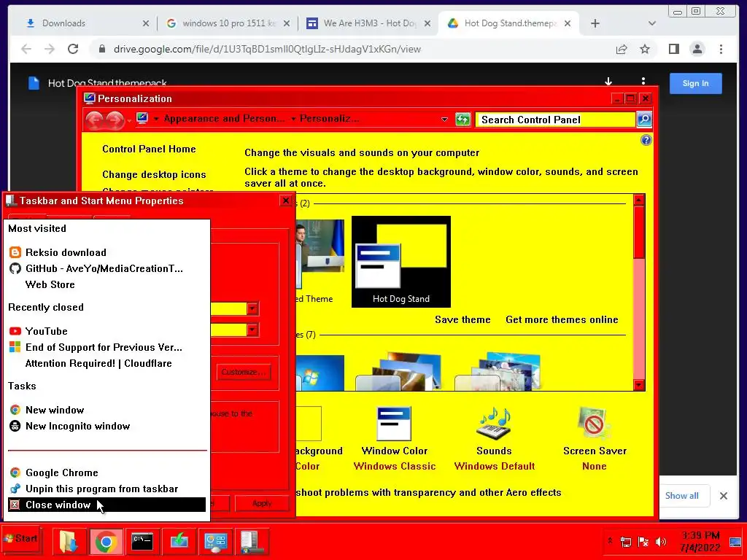This screenshot has height=560, width=747.
Task: Open Start menu button
Action: [x=21, y=539]
